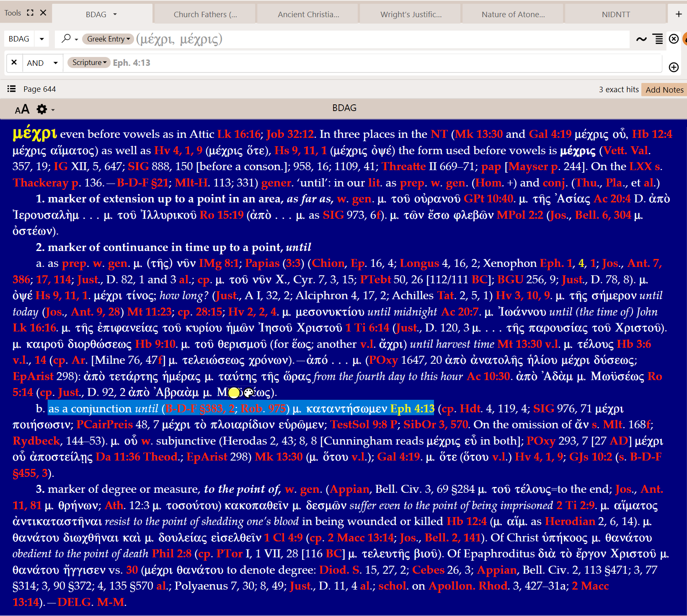687x616 pixels.
Task: Open display settings gear icon
Action: (x=41, y=109)
